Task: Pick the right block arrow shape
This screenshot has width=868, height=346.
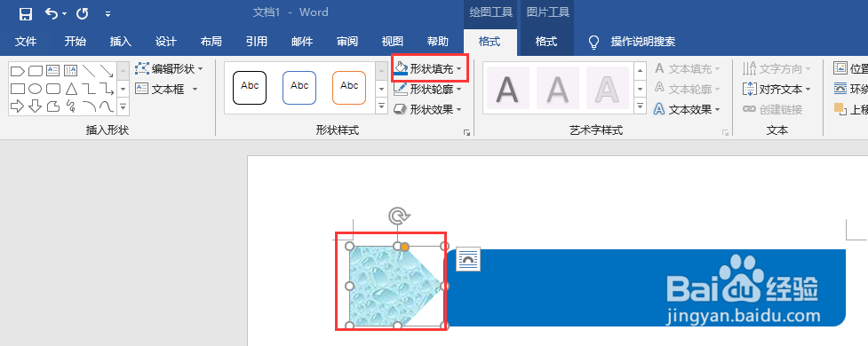Action: (18, 106)
